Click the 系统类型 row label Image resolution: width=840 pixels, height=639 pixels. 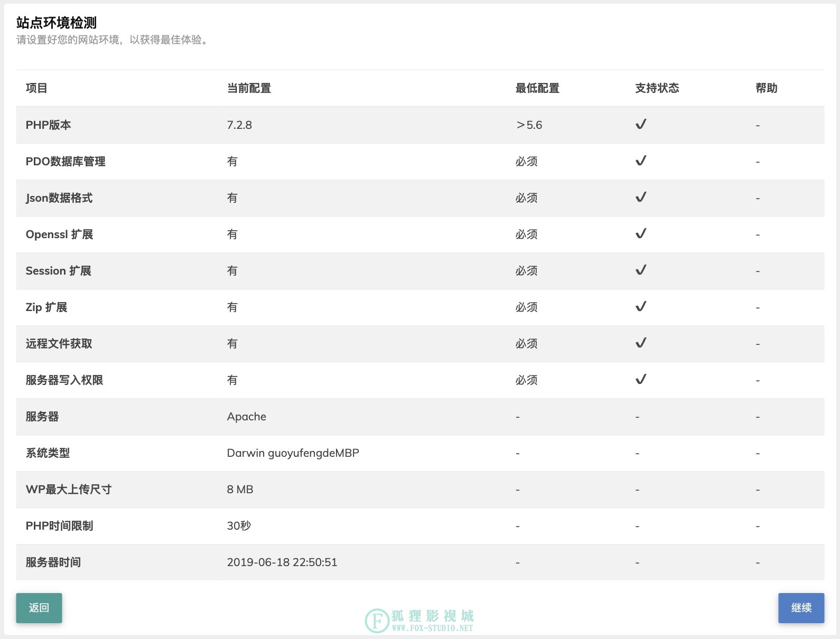48,453
